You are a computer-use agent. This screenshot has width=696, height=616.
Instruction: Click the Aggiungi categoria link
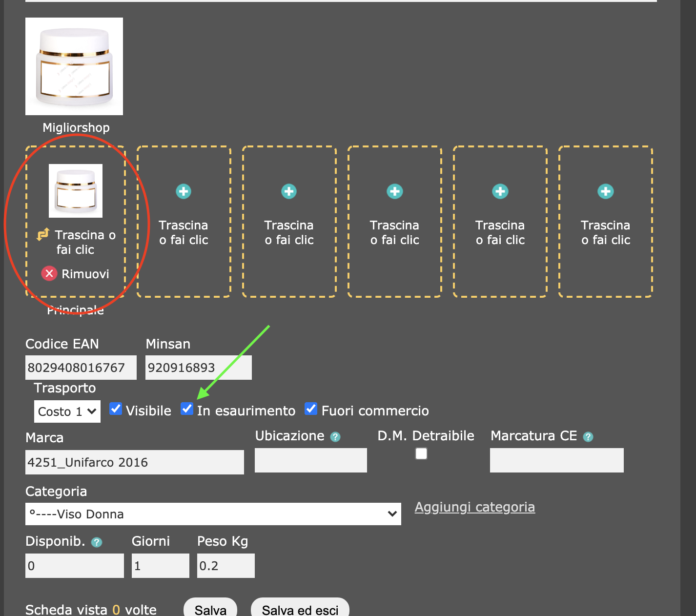pos(474,507)
